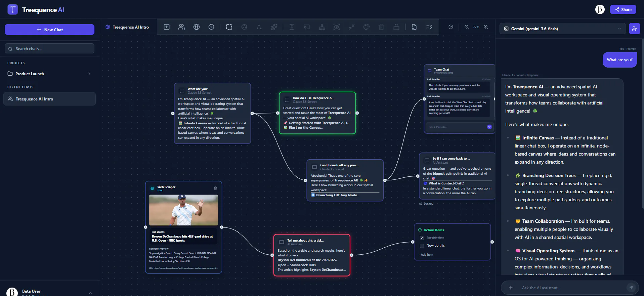Click the document export toolbar icon
Screen dimensions: 644x296
pos(414,27)
